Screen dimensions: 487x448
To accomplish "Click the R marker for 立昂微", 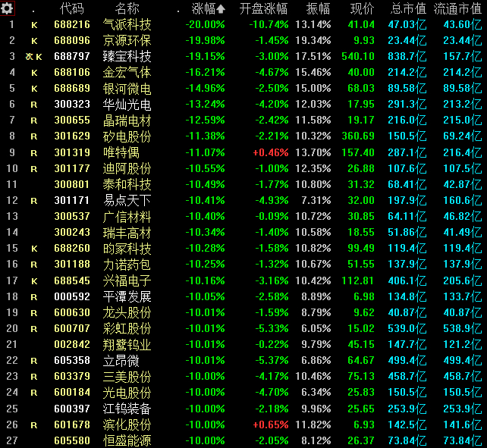I will point(34,361).
